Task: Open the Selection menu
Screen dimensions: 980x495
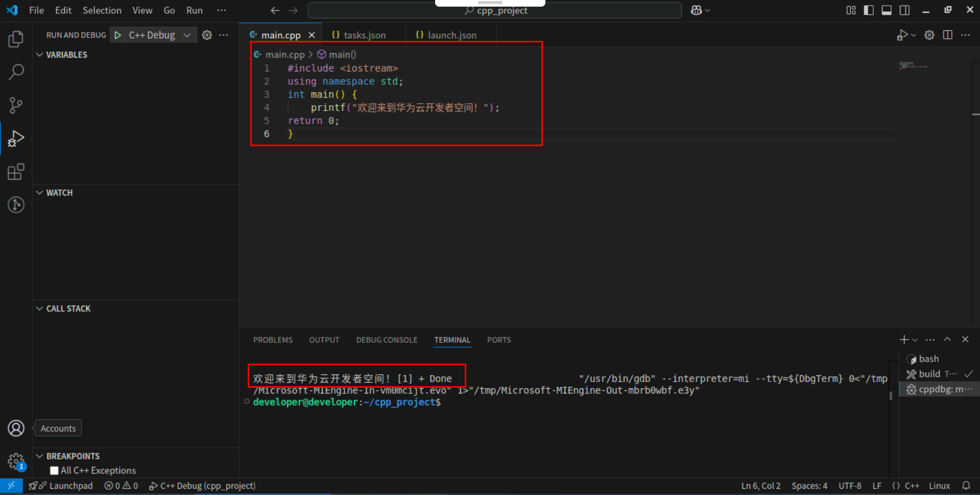Action: click(x=102, y=10)
